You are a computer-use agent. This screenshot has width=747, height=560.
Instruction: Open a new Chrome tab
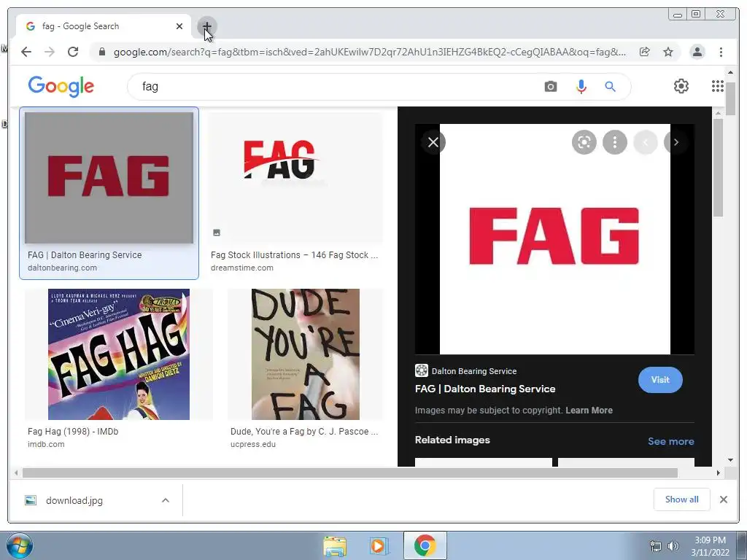click(x=206, y=26)
